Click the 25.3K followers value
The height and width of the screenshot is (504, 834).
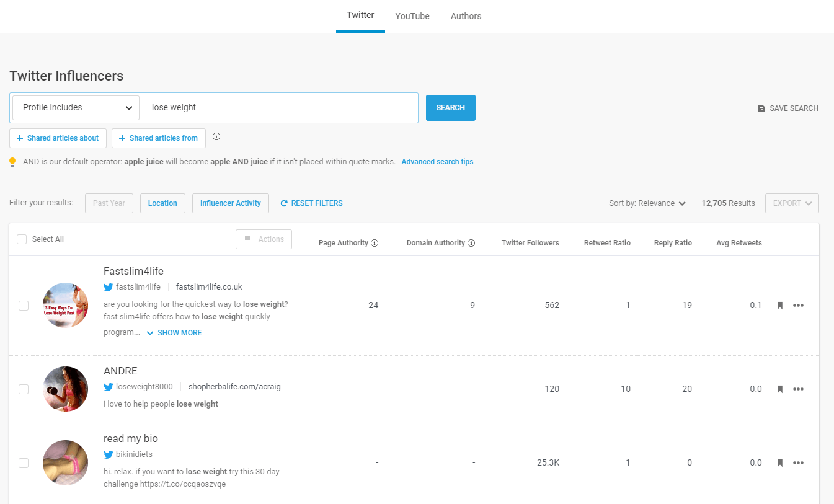coord(548,462)
